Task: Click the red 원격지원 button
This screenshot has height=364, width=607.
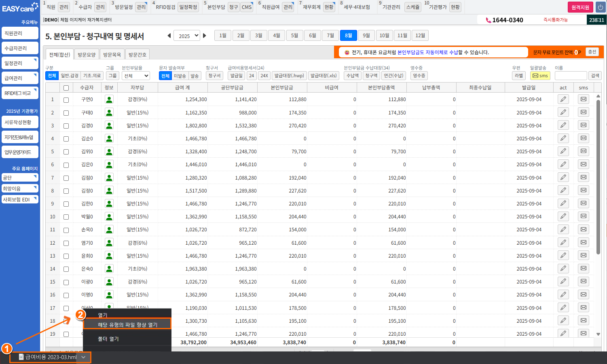Action: click(580, 7)
